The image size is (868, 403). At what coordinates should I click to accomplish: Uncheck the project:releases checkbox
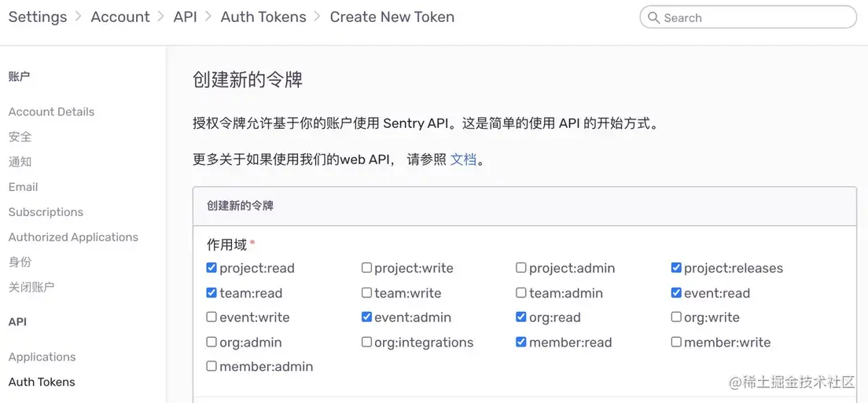tap(676, 268)
